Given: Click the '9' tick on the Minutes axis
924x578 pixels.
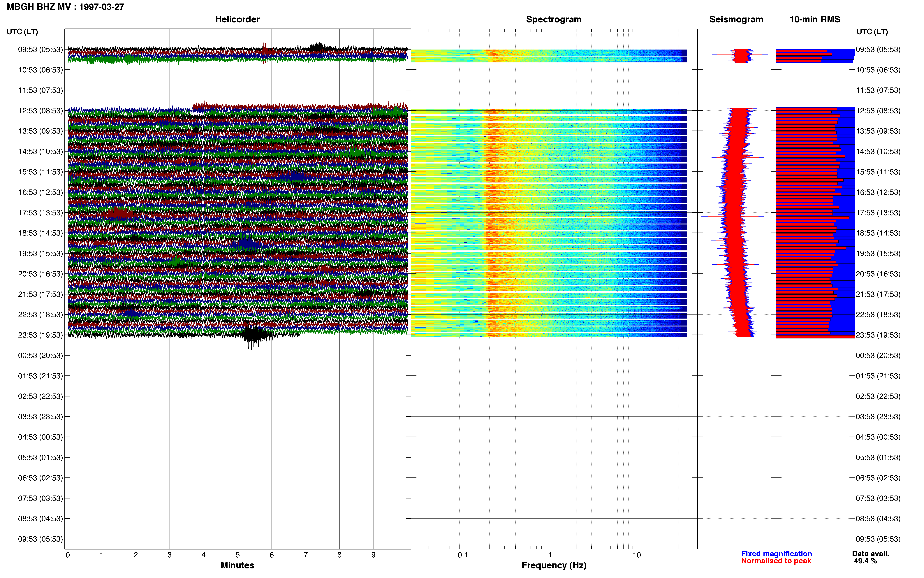Looking at the screenshot, I should point(373,555).
